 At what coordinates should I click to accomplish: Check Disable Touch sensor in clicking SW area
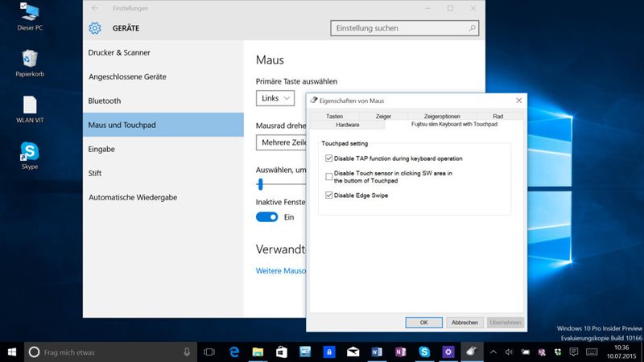click(328, 176)
